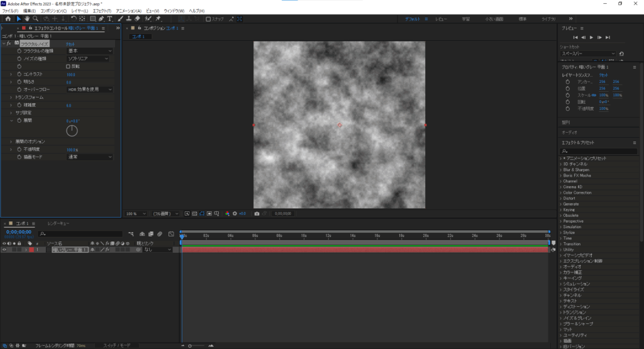Screen dimensions: 644x349
Task: Take a snapshot with the camera icon
Action: (x=257, y=214)
